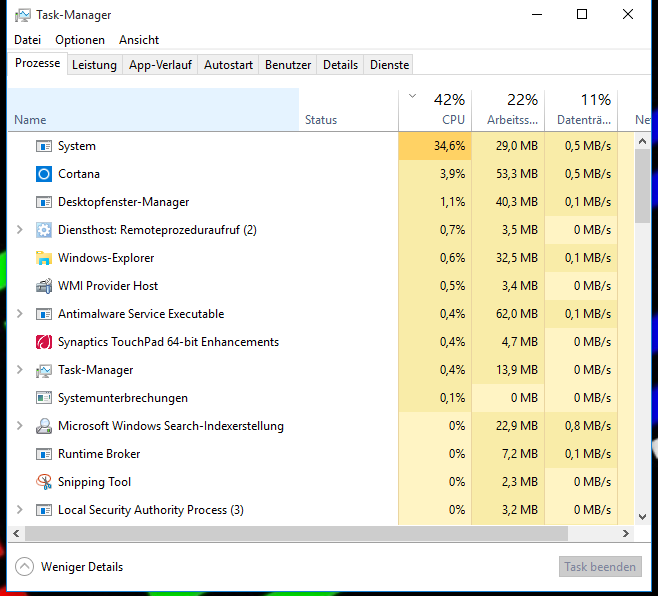658x596 pixels.
Task: Expand Microsoft Windows Search-Indexerstellung group
Action: (19, 426)
